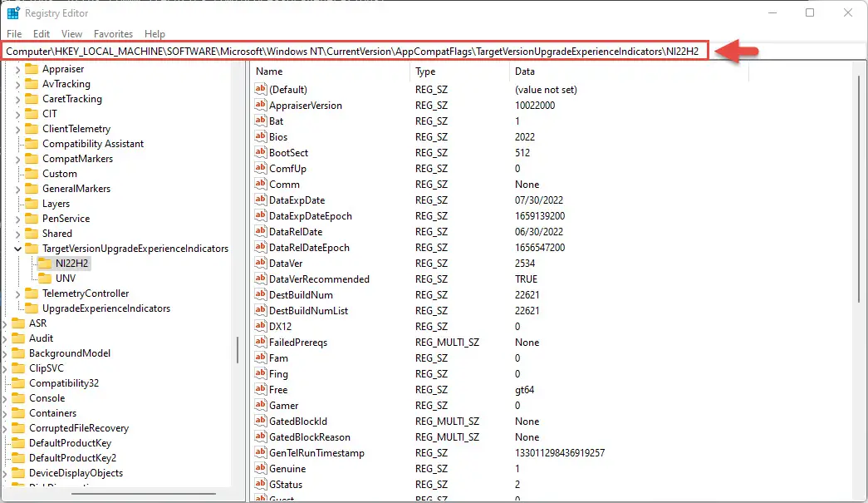Click the Custom folder icon

click(x=32, y=174)
